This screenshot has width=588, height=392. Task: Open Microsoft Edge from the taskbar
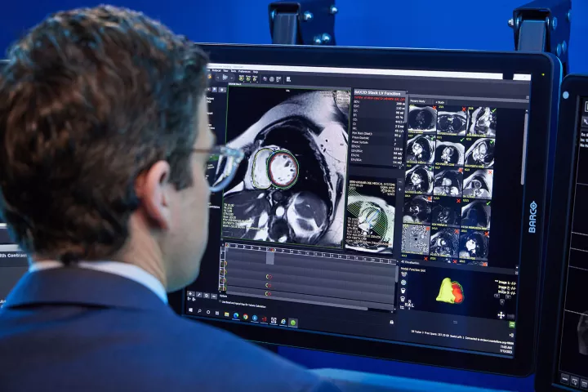(236, 315)
